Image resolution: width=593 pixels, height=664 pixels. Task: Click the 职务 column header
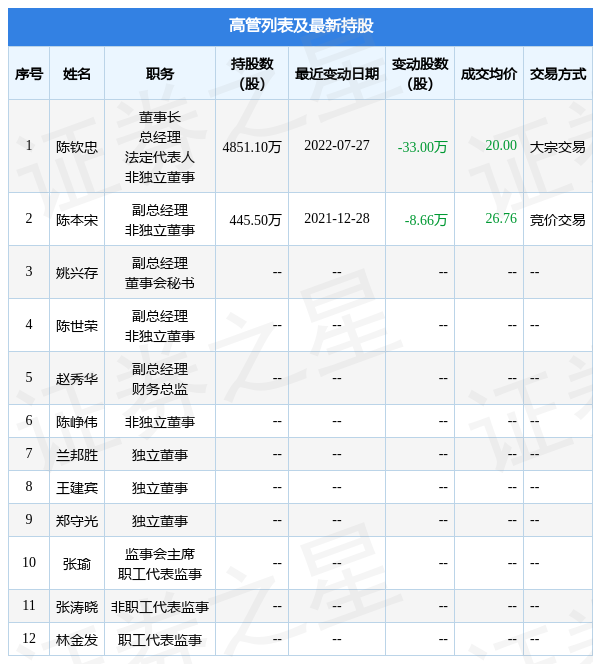[160, 74]
